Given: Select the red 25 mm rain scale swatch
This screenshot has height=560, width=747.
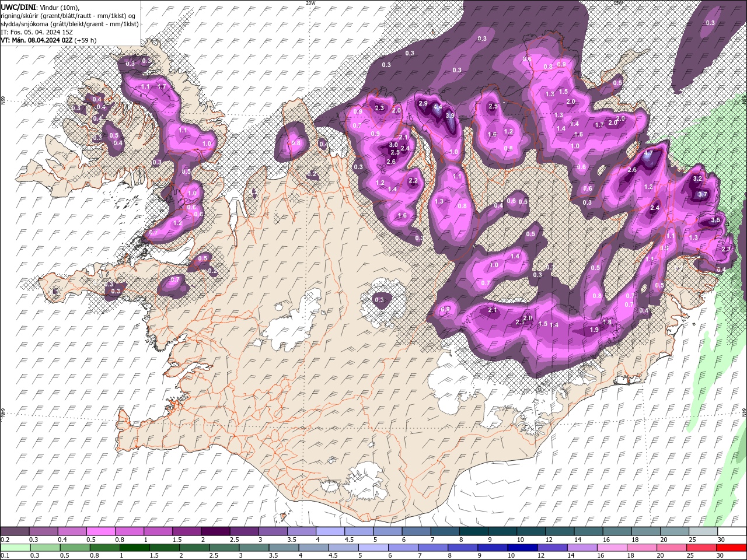Looking at the screenshot, I should click(x=701, y=548).
